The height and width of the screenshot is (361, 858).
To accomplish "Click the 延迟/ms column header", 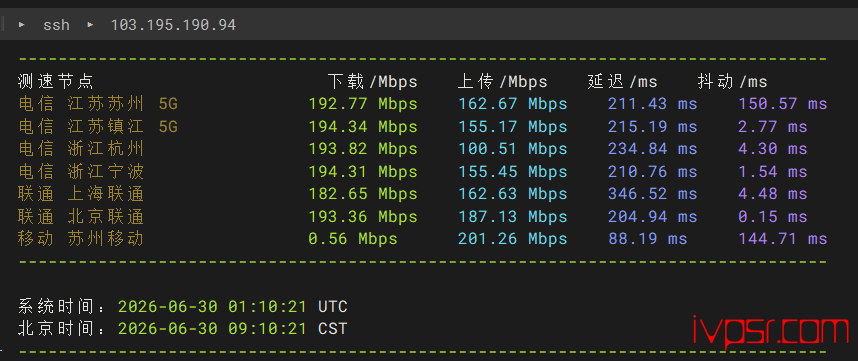I will tap(623, 81).
